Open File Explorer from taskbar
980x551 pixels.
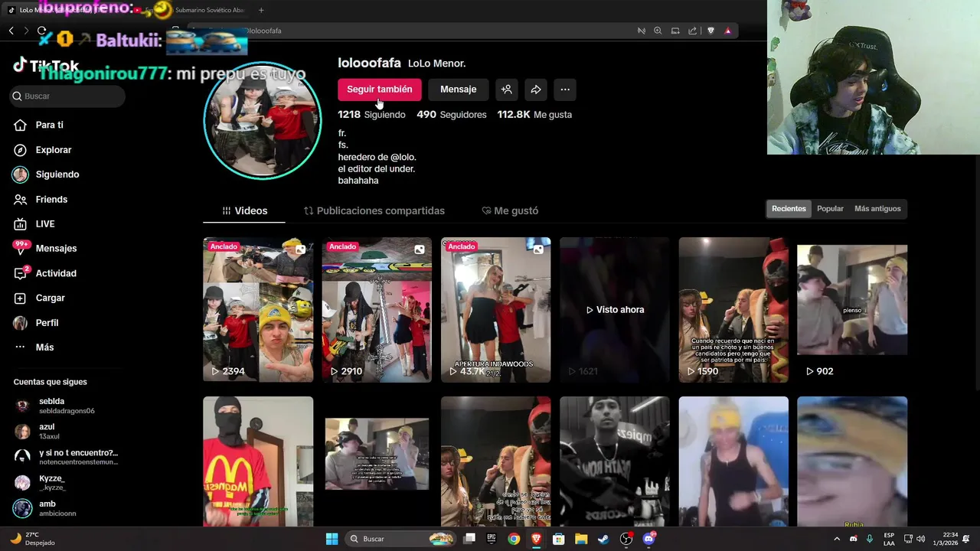[x=581, y=539]
